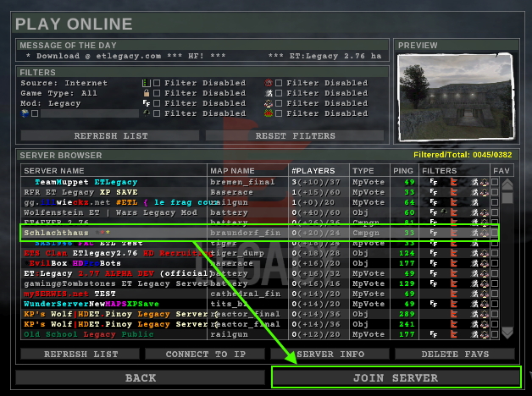Screen dimensions: 532x396
Task: Change the Mod: Legacy selector
Action: [x=51, y=103]
